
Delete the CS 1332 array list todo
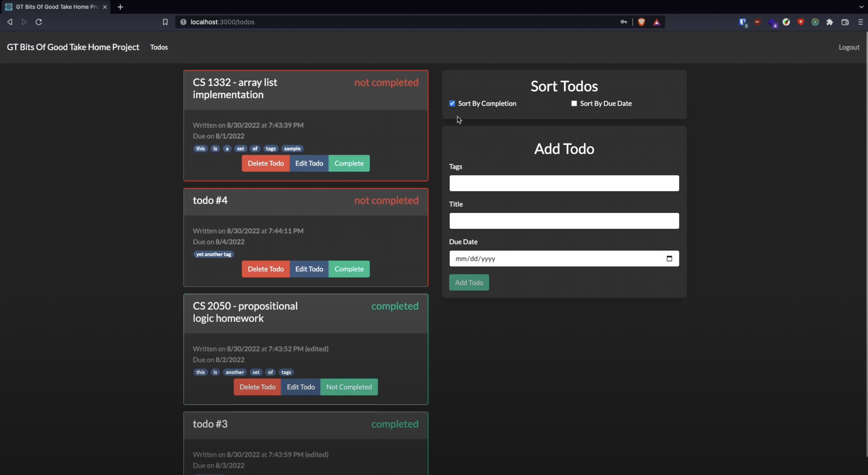pyautogui.click(x=266, y=164)
